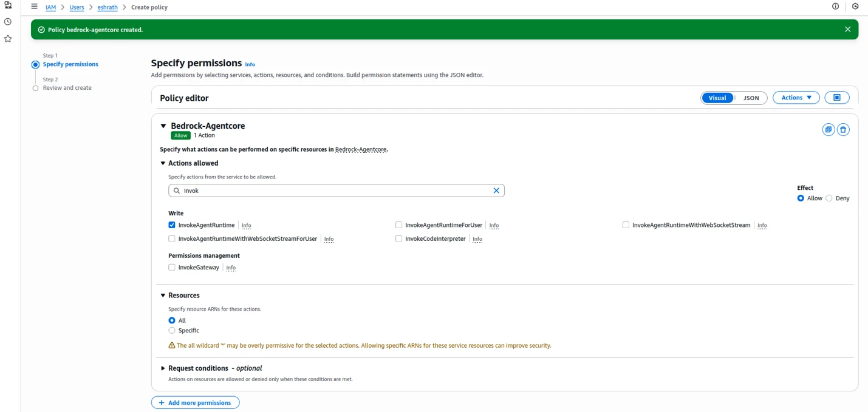This screenshot has height=412, width=868.
Task: Choose Specific resource ARNs instead of All
Action: pos(171,330)
